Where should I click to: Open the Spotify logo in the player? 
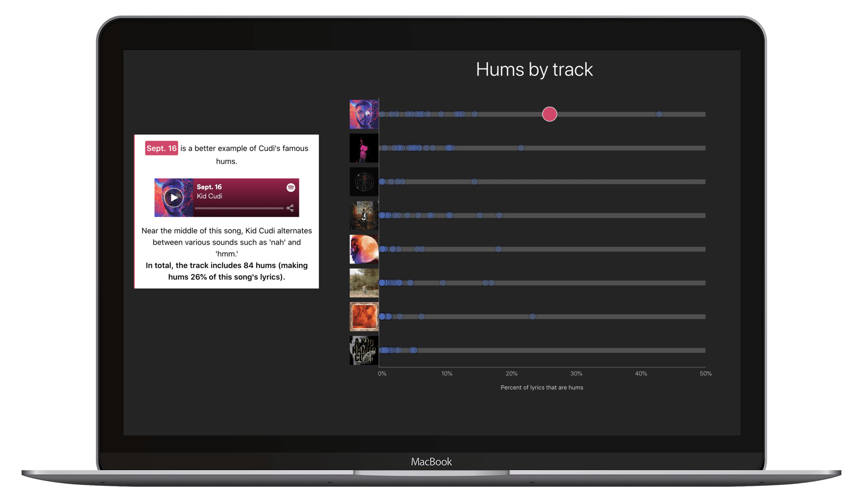291,188
